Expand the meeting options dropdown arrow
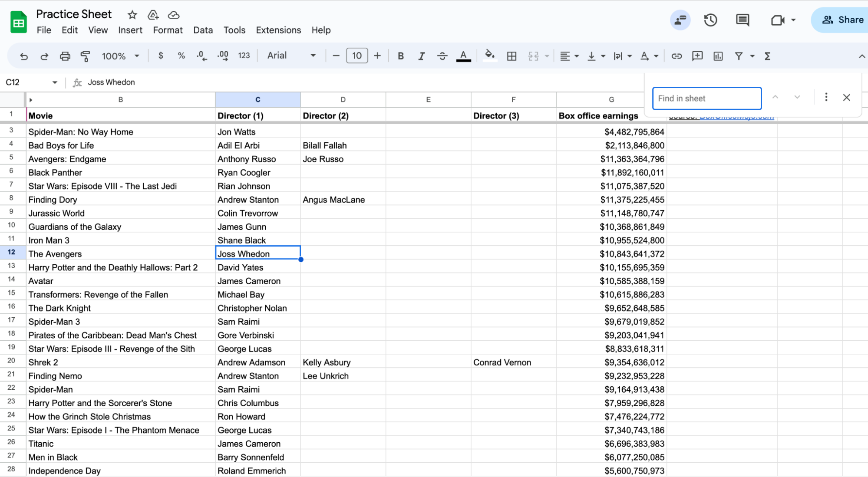 point(793,20)
